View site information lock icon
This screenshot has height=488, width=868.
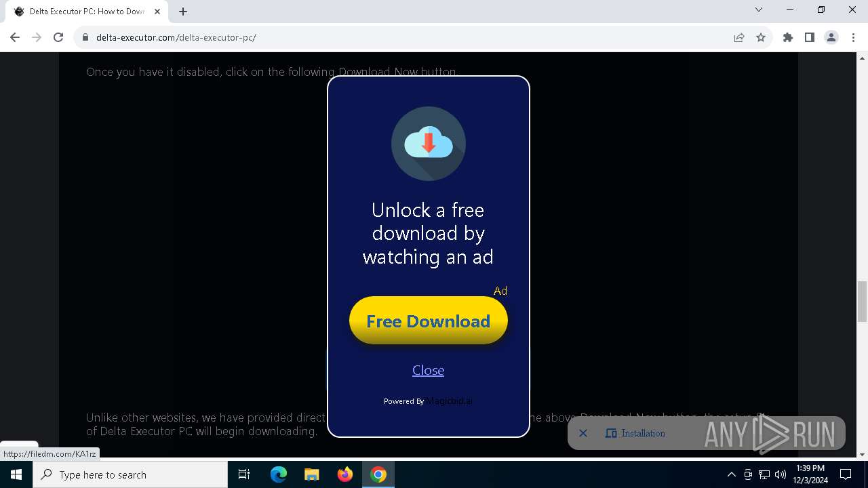[85, 37]
